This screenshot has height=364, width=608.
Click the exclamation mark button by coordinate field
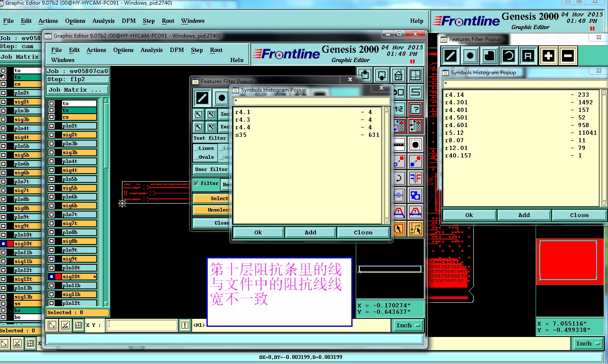click(185, 325)
